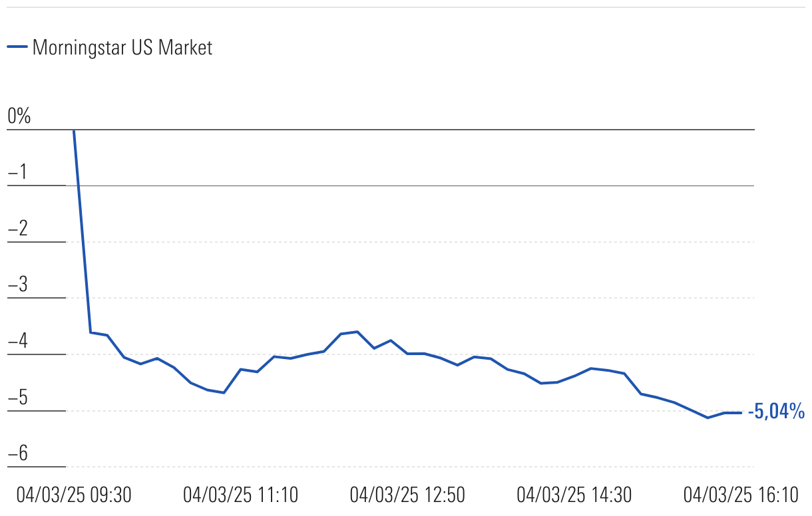Click the -4 y-axis label
This screenshot has height=516, width=812.
pyautogui.click(x=17, y=342)
